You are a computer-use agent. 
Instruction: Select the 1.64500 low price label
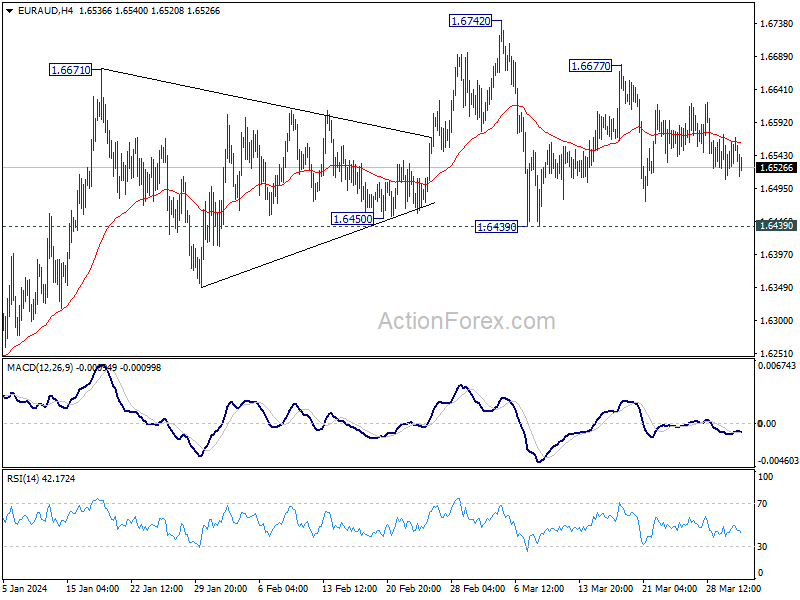pos(353,219)
